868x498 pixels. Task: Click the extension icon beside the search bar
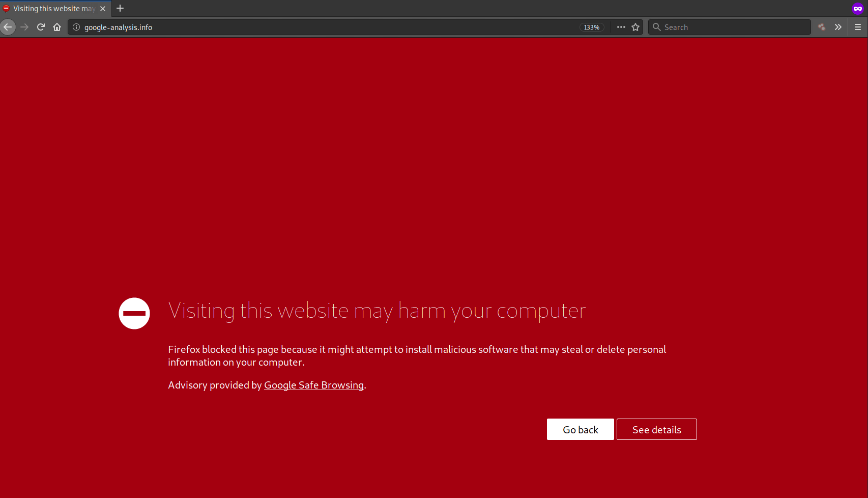point(821,27)
